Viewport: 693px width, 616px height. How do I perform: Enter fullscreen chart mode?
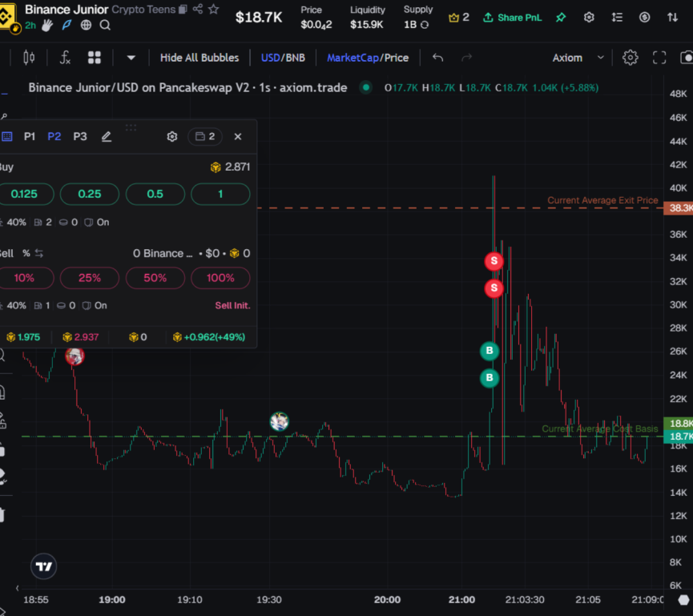[659, 58]
